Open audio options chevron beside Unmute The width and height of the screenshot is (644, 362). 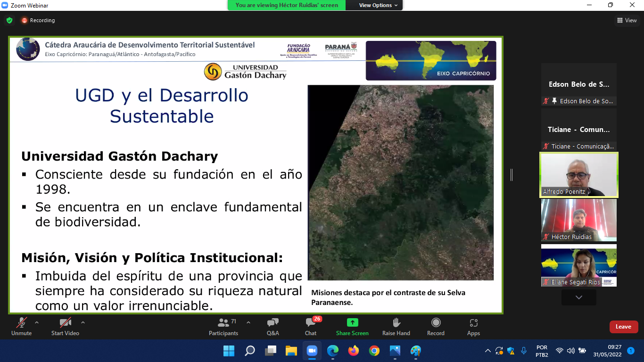tap(37, 323)
